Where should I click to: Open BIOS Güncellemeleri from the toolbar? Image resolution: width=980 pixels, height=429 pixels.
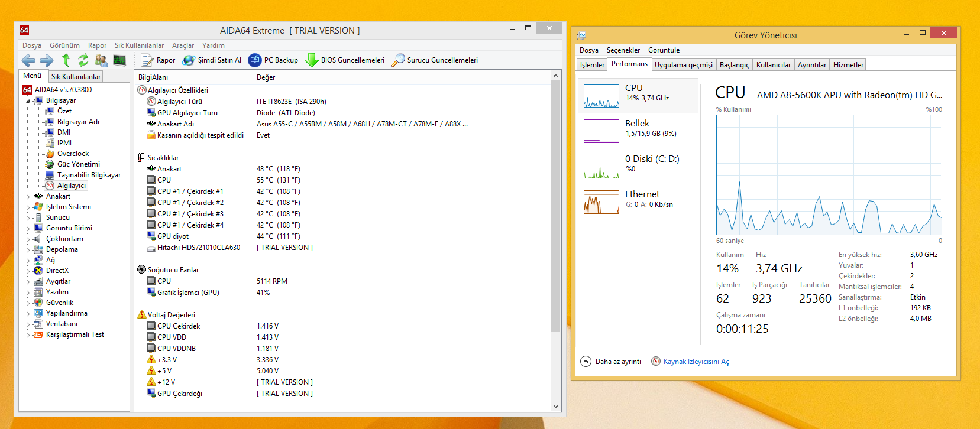tap(312, 60)
